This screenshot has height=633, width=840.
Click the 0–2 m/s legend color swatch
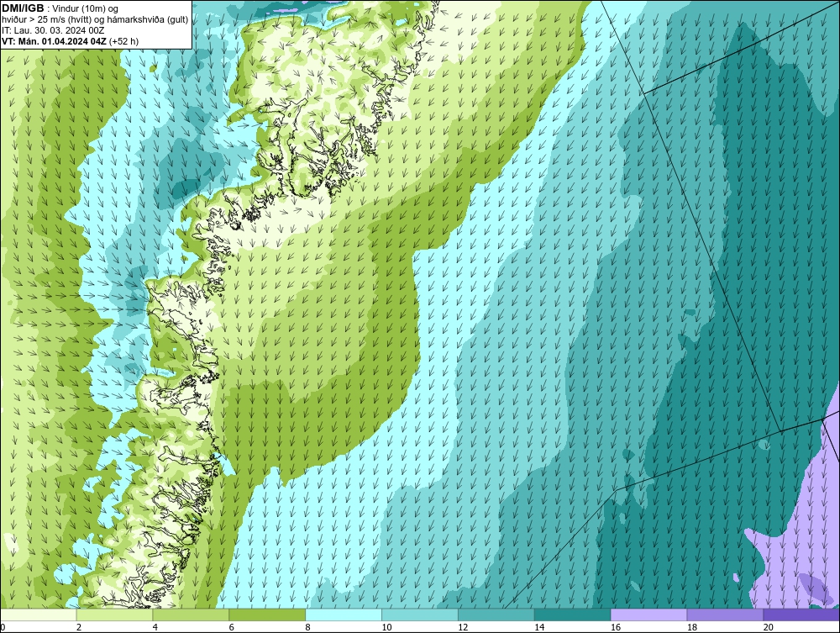click(39, 615)
